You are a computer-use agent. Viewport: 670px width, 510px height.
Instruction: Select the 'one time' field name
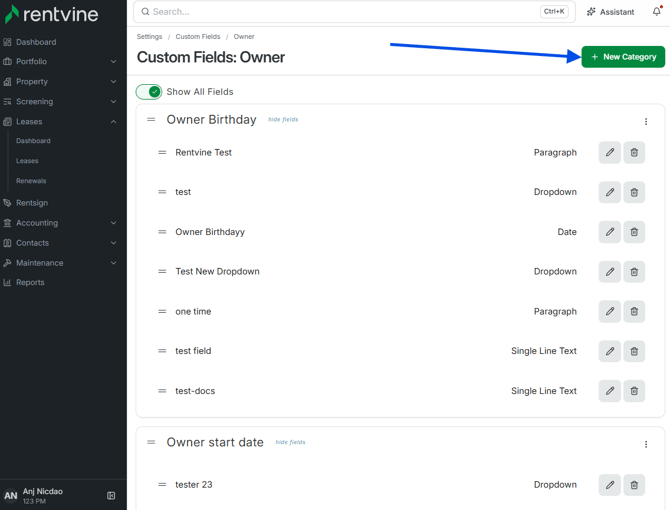[x=193, y=311]
